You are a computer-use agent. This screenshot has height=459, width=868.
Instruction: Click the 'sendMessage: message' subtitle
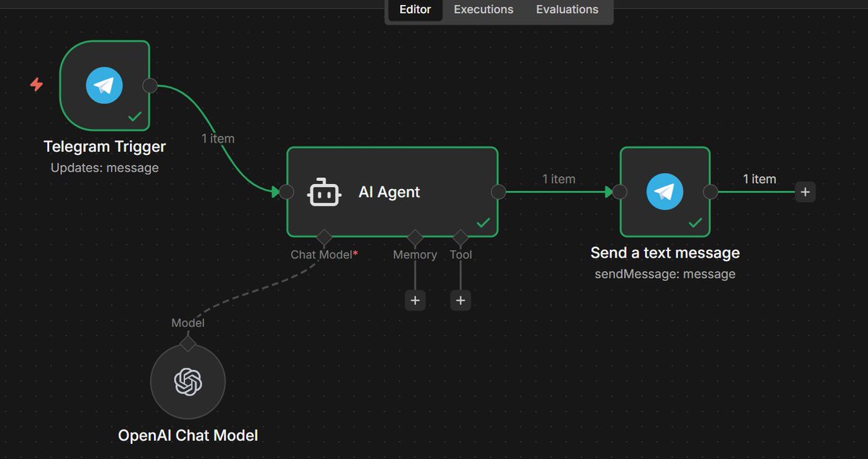coord(665,274)
